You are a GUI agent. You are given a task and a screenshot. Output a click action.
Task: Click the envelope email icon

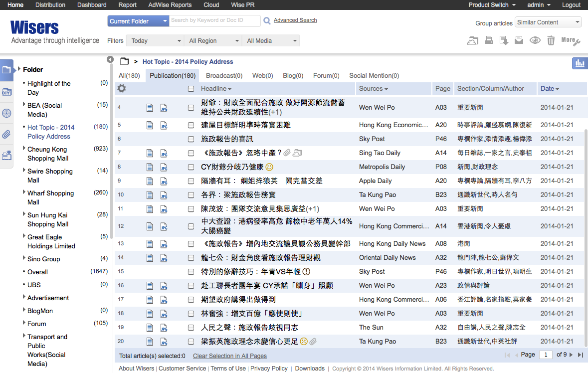coord(519,40)
